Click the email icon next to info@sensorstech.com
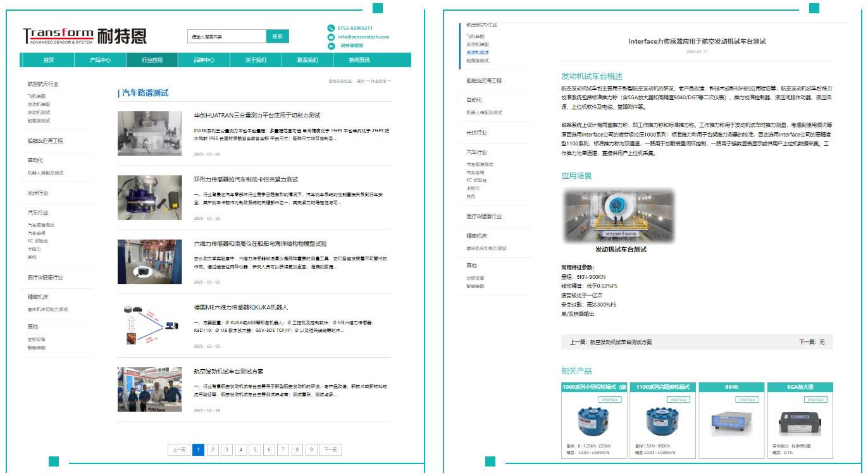Viewport: 868px width, 476px height. coord(331,37)
